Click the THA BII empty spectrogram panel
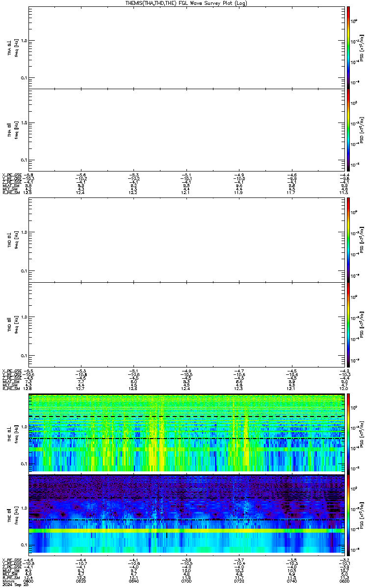The image size is (368, 588). (186, 130)
